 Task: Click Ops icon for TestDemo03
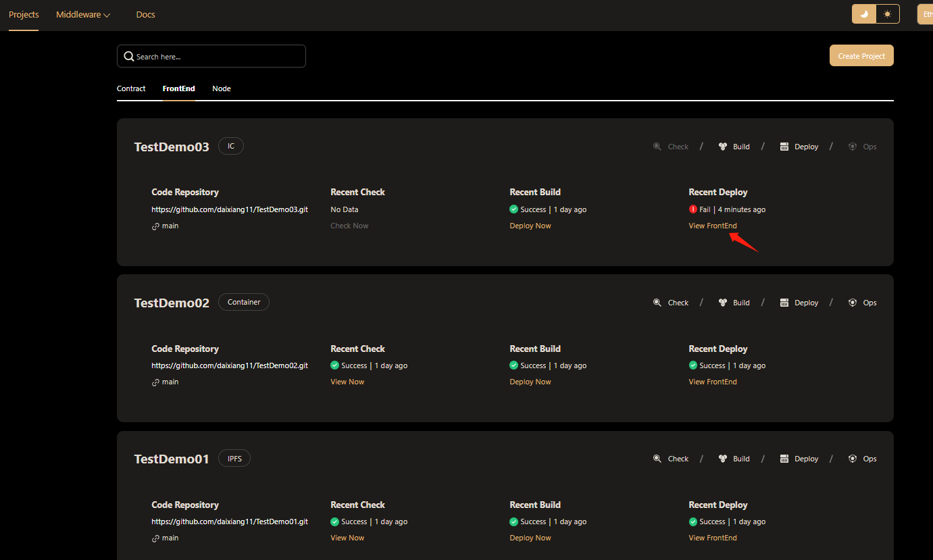tap(852, 147)
